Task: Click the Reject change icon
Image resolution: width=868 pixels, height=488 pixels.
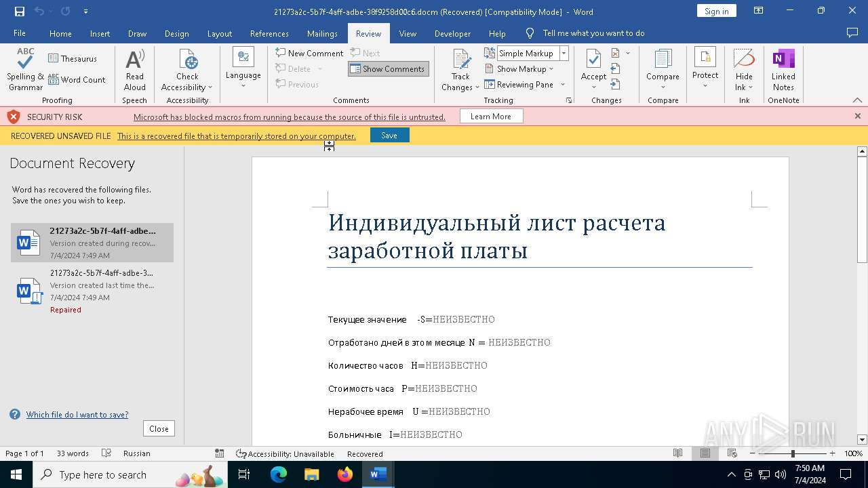Action: tap(616, 53)
